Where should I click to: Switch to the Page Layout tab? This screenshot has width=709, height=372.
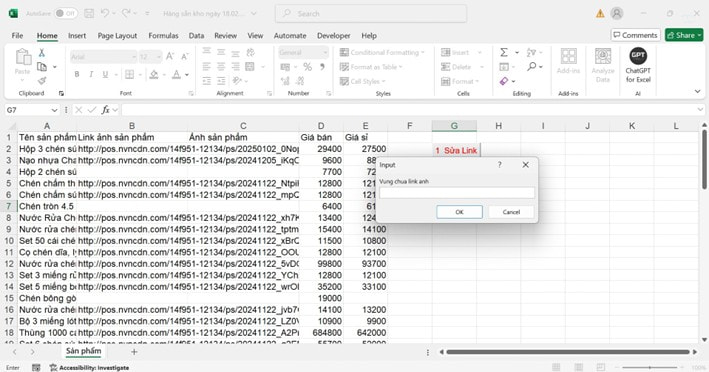pos(117,35)
